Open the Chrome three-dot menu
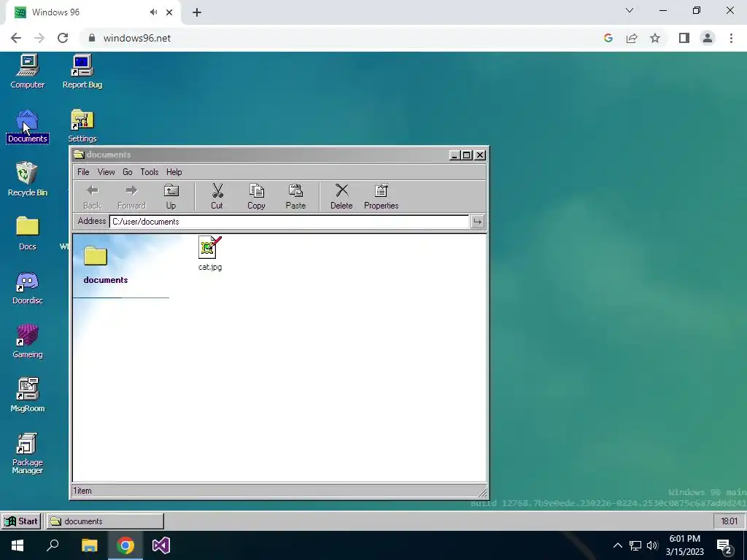 (731, 38)
